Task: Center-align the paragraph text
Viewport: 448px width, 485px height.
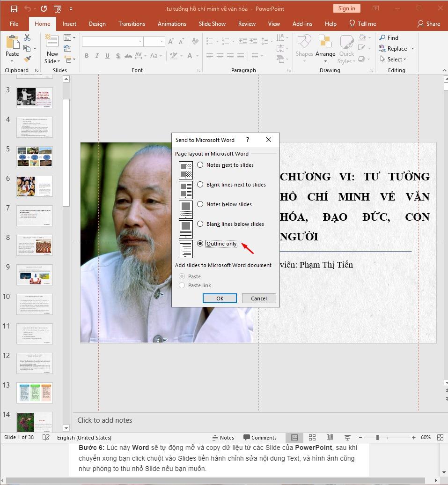Action: (220, 56)
